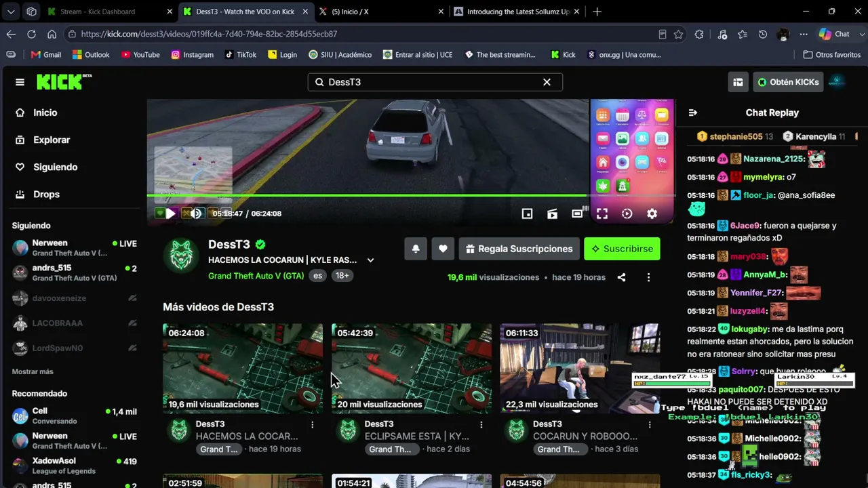Open browser media control icon
868x488 pixels.
(x=722, y=34)
